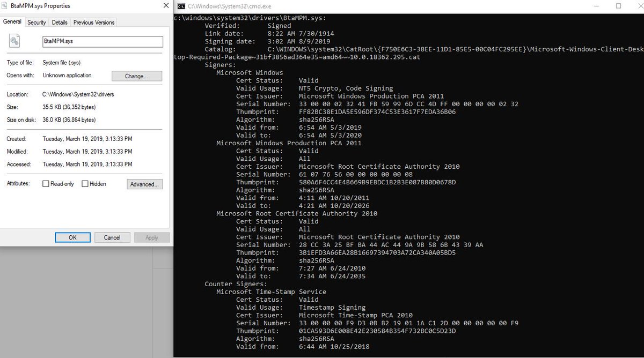Select the General tab
The height and width of the screenshot is (358, 644).
pos(12,21)
